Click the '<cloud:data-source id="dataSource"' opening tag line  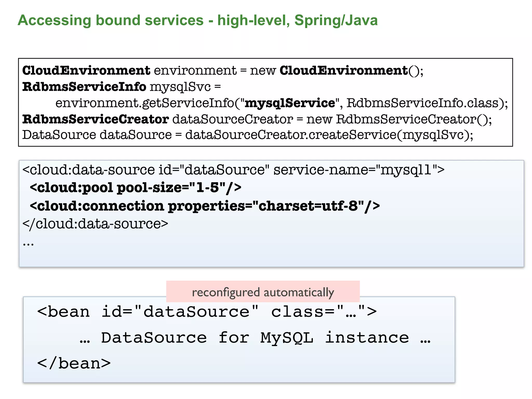pos(234,170)
